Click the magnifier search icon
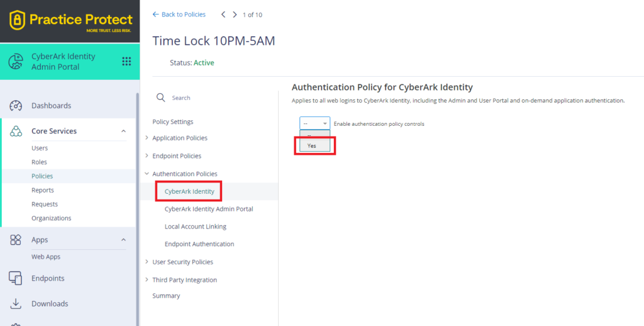 (x=161, y=98)
